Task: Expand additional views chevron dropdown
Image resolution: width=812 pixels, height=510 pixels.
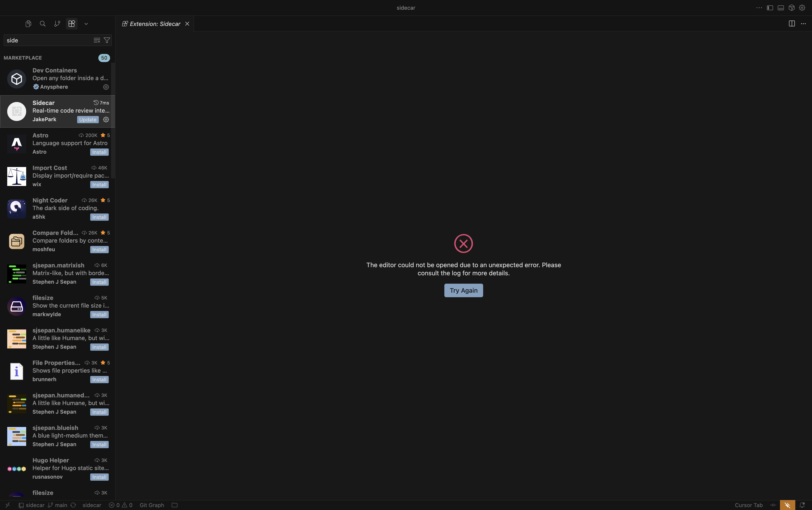Action: pyautogui.click(x=86, y=24)
